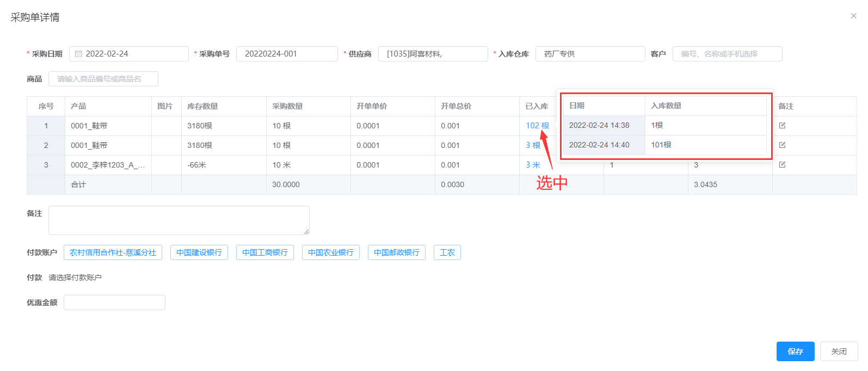Click the 客户 customer search field

click(x=727, y=54)
